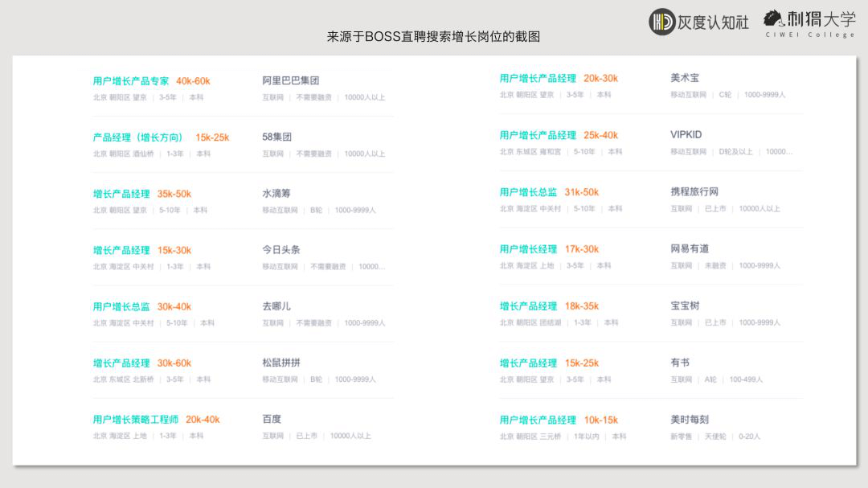Open the 增长产品经理 35k-50k job listing
868x488 pixels.
121,194
